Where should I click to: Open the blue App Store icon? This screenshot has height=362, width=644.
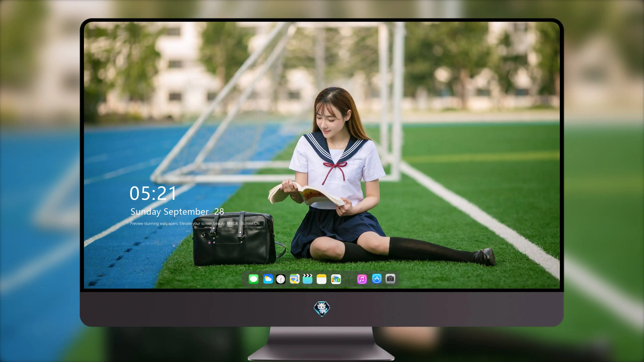coord(377,279)
